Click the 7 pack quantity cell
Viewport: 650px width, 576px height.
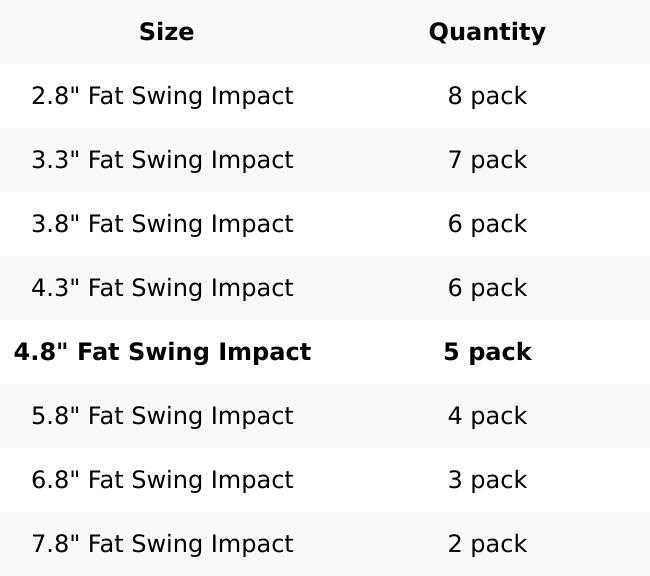click(x=487, y=160)
